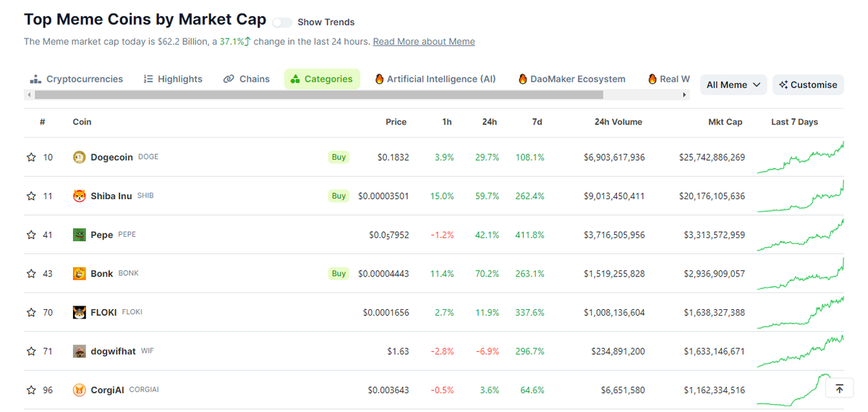Click Buy button for Shiba Inu
This screenshot has height=412, width=868.
339,196
